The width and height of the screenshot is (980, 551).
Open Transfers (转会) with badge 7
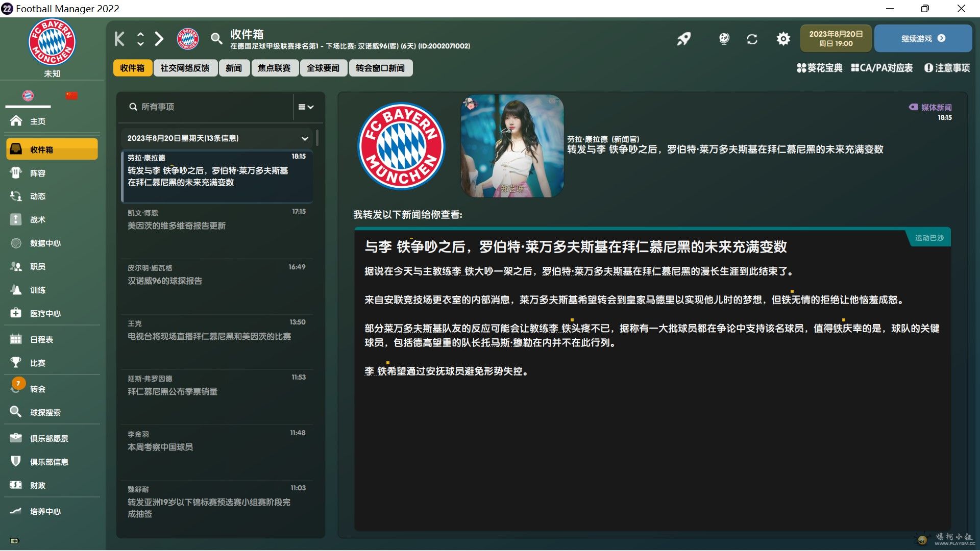pos(38,389)
